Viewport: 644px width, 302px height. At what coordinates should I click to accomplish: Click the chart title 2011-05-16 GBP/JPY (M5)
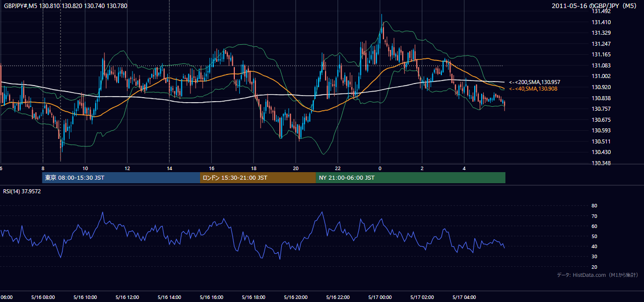pos(594,6)
